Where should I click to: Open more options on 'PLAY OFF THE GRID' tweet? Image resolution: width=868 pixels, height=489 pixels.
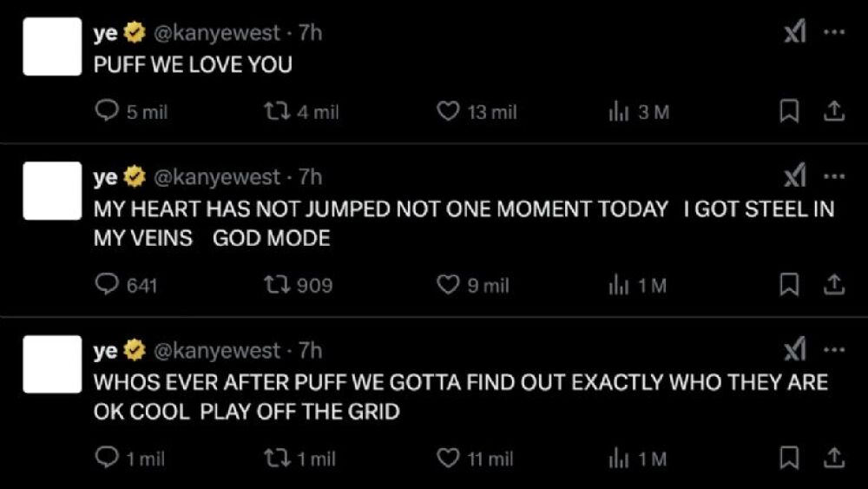833,351
